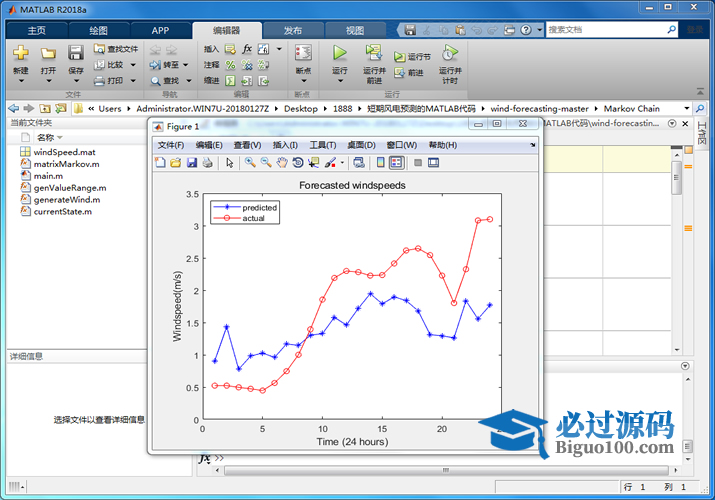Click the Zoom In tool in Figure toolbar
Image resolution: width=715 pixels, height=500 pixels.
(x=250, y=162)
